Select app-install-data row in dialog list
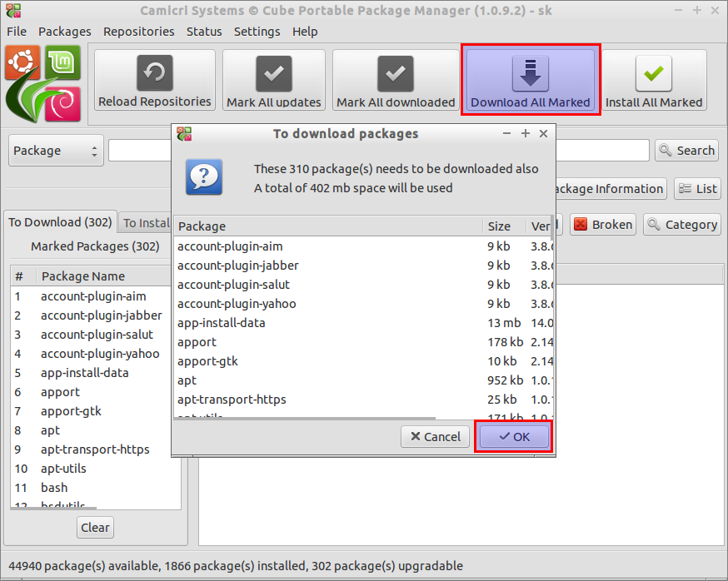 click(x=222, y=323)
